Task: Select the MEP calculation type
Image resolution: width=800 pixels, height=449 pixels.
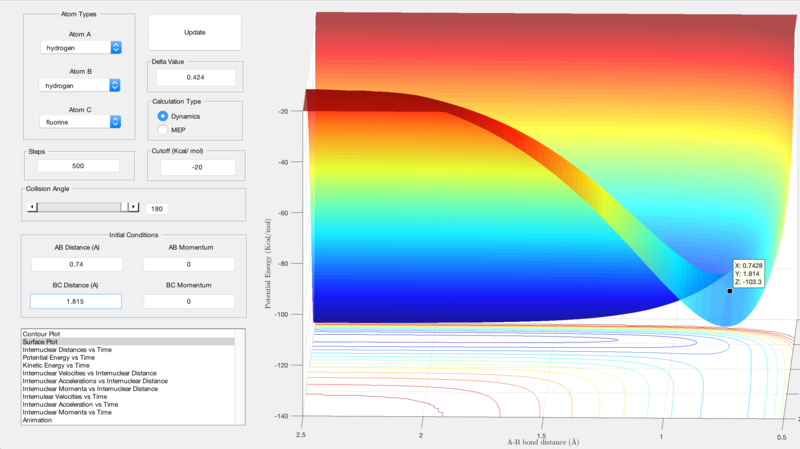Action: tap(163, 130)
